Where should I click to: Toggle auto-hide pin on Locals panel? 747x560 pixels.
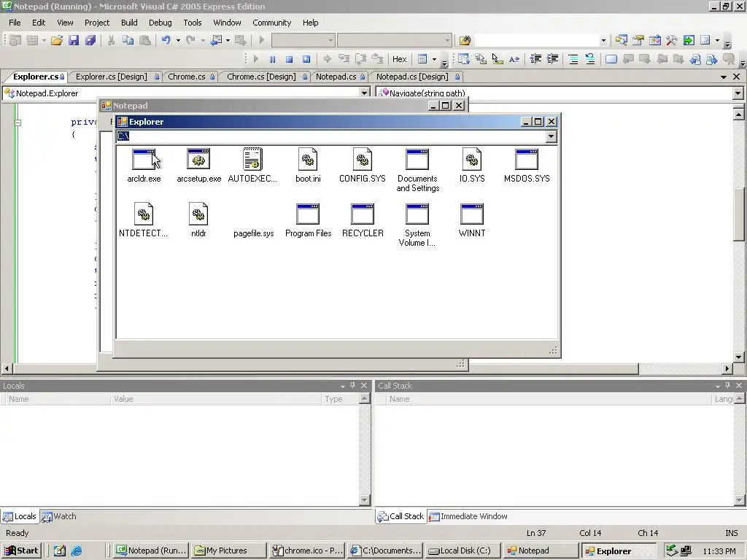(353, 385)
